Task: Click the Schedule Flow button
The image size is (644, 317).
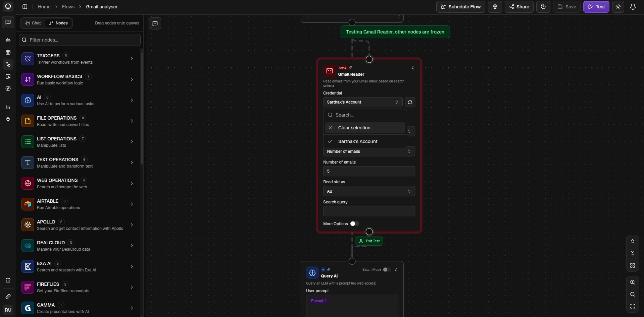Action: tap(461, 7)
